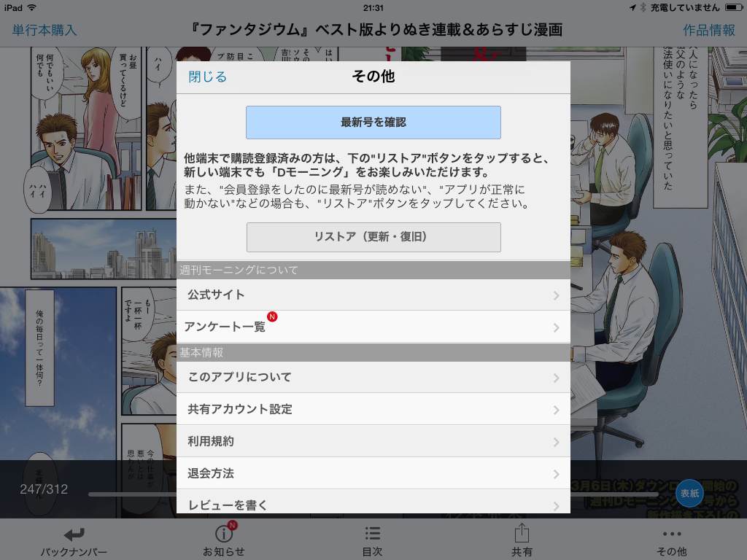Viewport: 747px width, 560px height.
Task: Open 共有アカウント設定 row
Action: (x=373, y=409)
